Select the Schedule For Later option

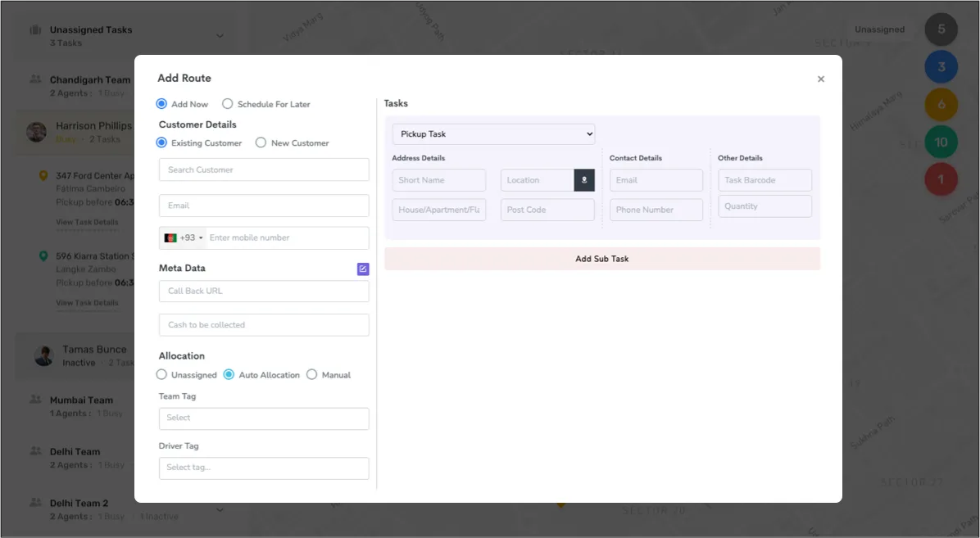coord(228,105)
